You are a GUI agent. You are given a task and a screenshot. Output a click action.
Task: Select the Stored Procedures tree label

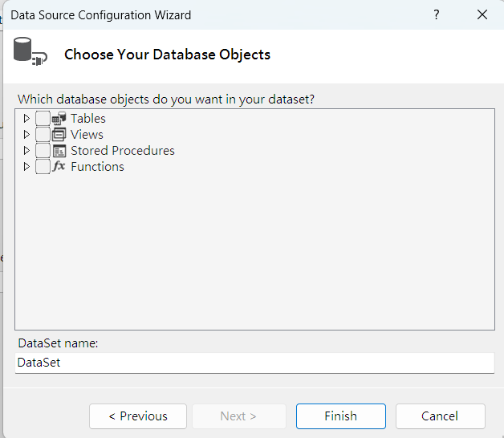pyautogui.click(x=122, y=151)
